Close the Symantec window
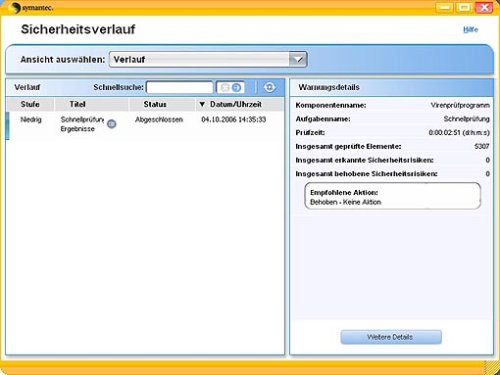This screenshot has height=375, width=500. point(484,7)
